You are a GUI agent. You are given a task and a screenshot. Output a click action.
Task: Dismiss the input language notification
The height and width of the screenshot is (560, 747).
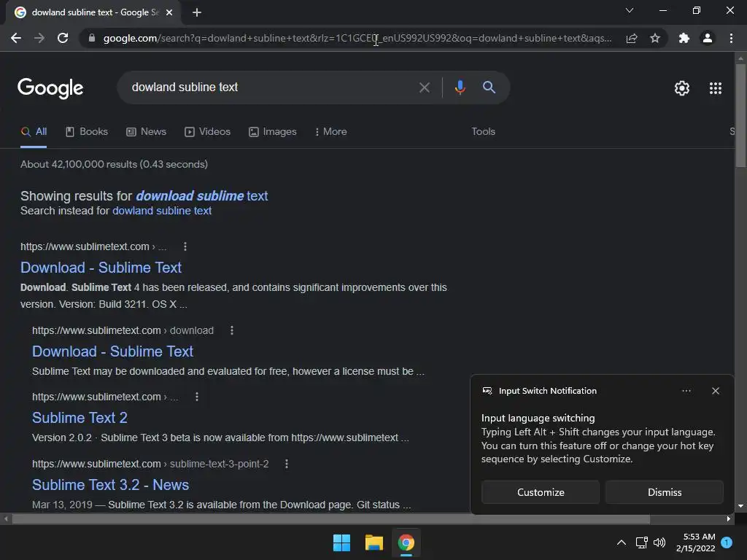coord(664,492)
